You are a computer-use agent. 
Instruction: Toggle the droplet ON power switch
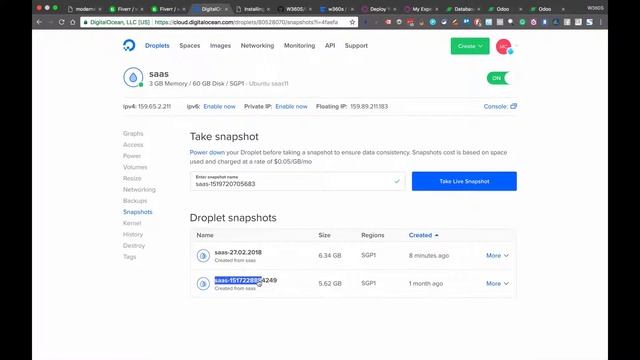pos(498,78)
